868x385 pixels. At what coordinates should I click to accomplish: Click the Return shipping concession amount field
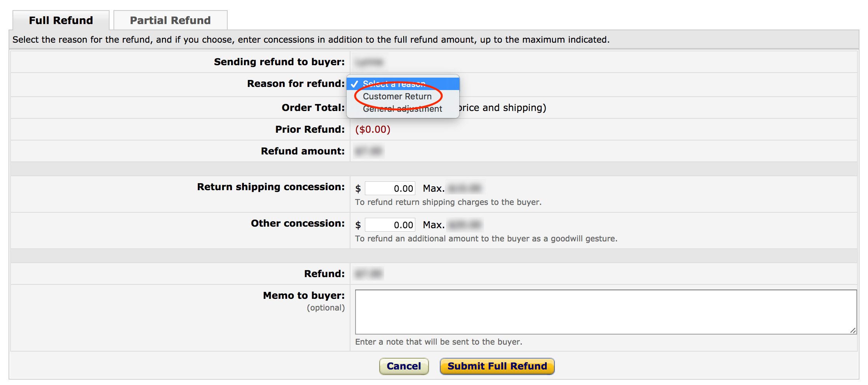[x=390, y=189]
